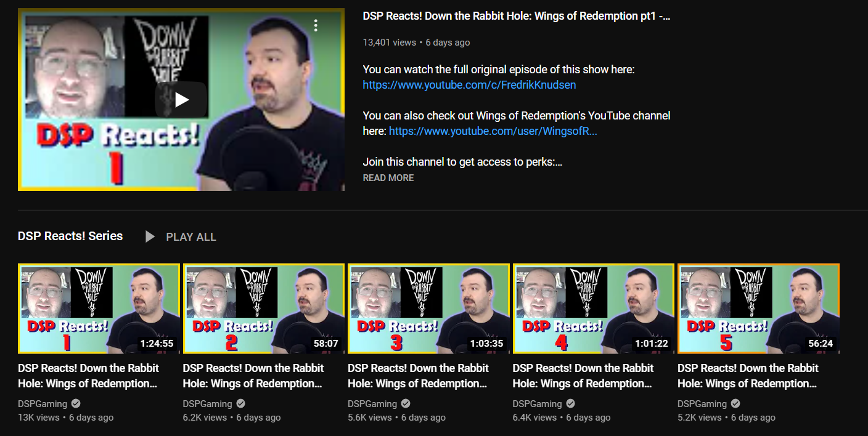
Task: Open the WingsofRedemption channel link
Action: [493, 131]
